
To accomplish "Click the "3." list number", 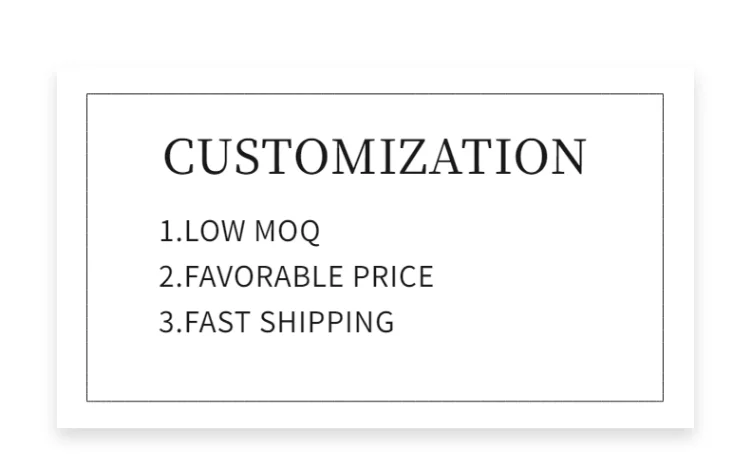I will (x=170, y=322).
